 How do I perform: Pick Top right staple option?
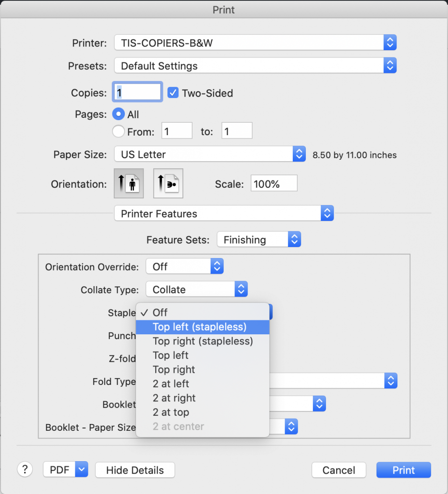coord(174,370)
